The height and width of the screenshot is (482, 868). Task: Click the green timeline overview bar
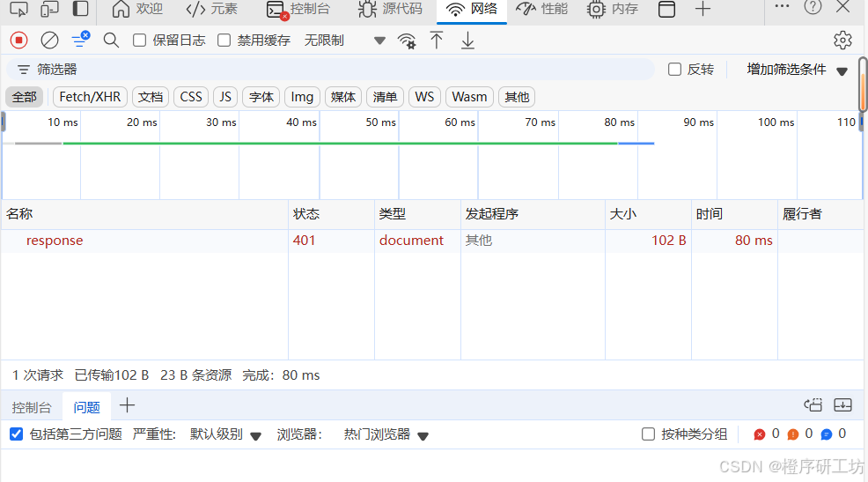point(341,143)
